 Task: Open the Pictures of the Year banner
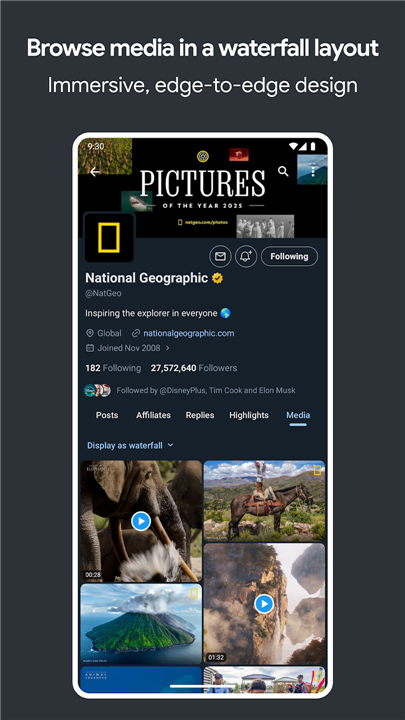[202, 188]
